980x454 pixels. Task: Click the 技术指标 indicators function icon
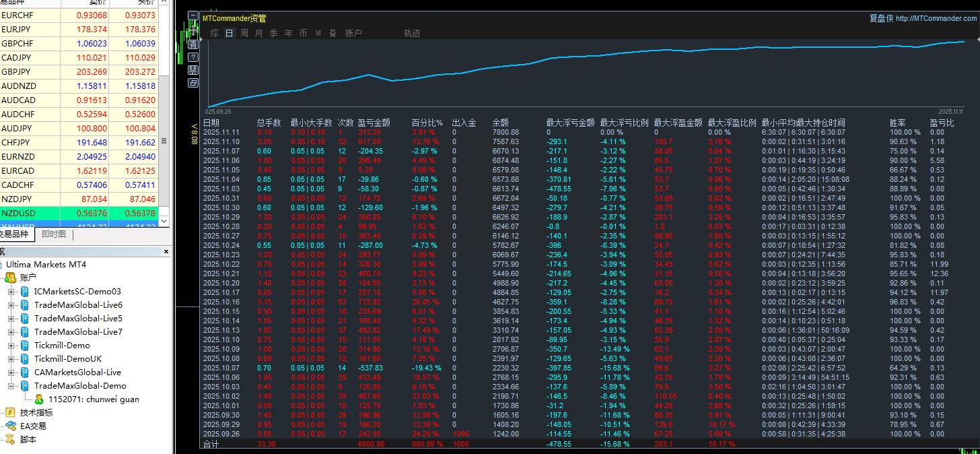click(x=10, y=412)
